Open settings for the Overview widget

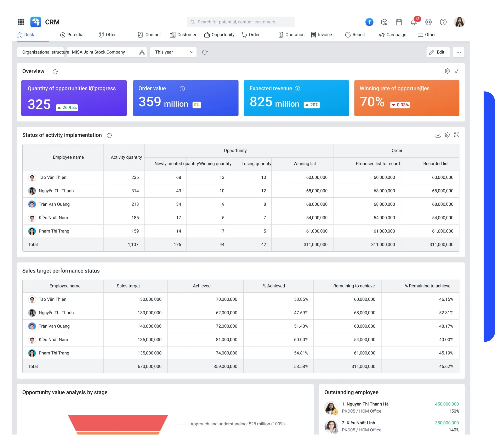click(447, 71)
